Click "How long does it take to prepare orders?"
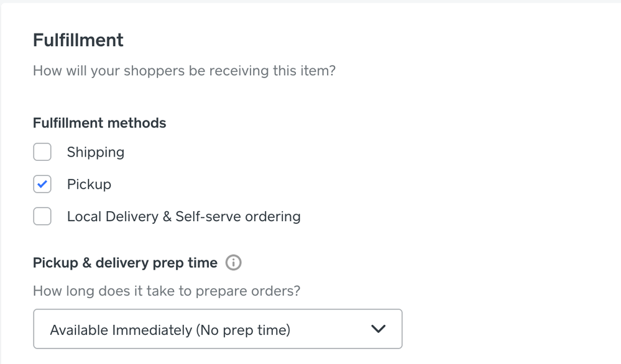Viewport: 621px width, 364px height. click(167, 291)
